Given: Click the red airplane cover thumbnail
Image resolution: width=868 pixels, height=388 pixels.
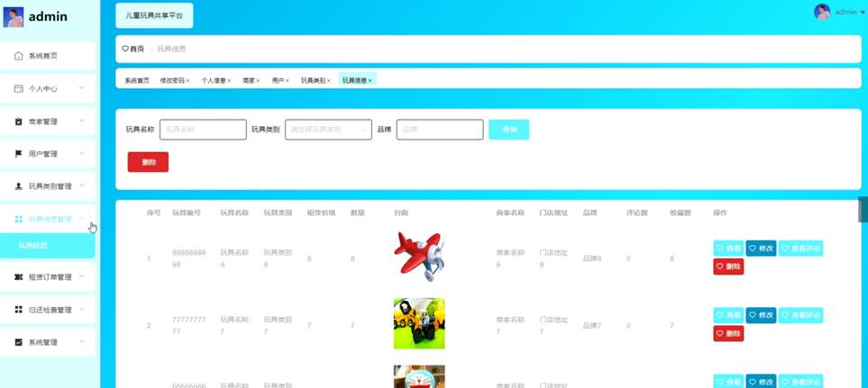Looking at the screenshot, I should click(x=419, y=257).
